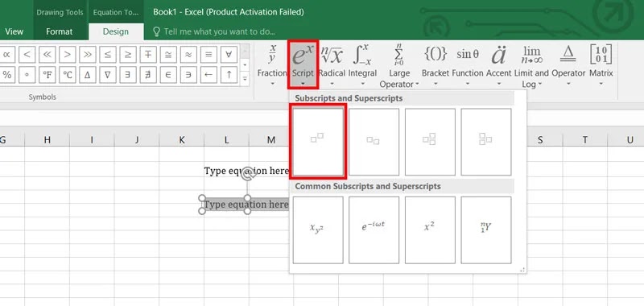Insert the approximately equal (≅) symbol
The width and height of the screenshot is (644, 306).
coord(168,54)
